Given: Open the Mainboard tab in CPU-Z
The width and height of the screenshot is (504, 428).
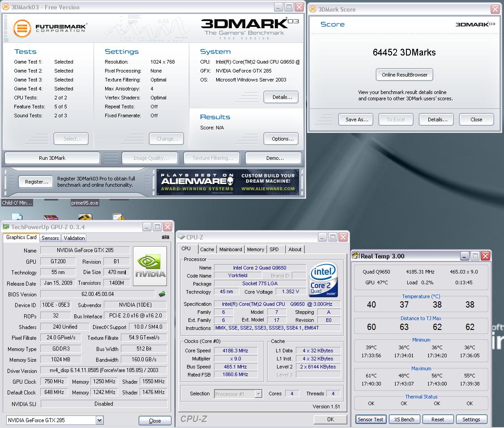Looking at the screenshot, I should click(x=231, y=249).
